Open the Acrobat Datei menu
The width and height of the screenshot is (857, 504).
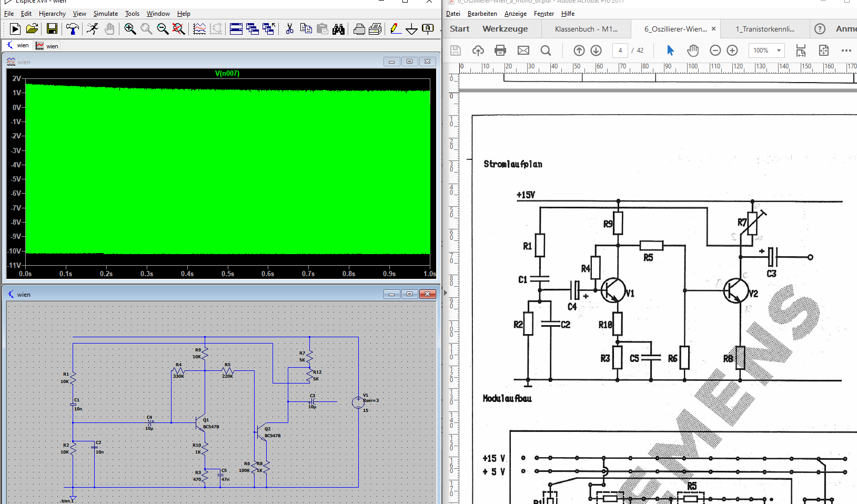click(453, 14)
